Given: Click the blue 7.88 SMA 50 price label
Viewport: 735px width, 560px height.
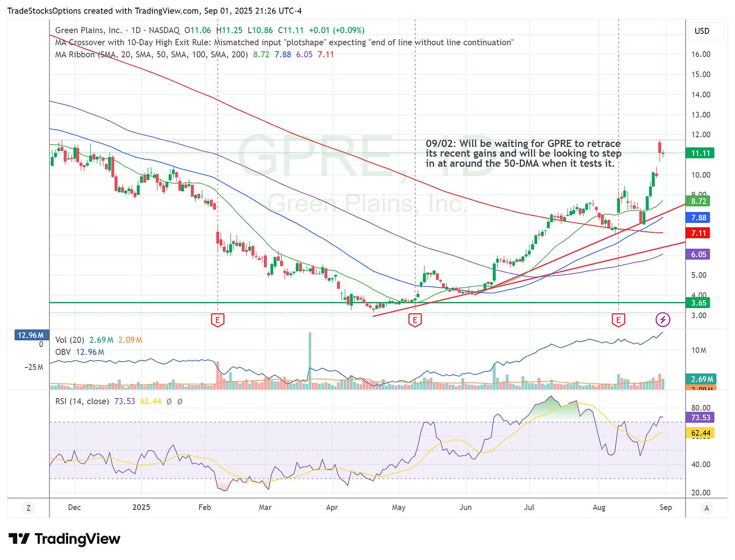Looking at the screenshot, I should click(698, 218).
